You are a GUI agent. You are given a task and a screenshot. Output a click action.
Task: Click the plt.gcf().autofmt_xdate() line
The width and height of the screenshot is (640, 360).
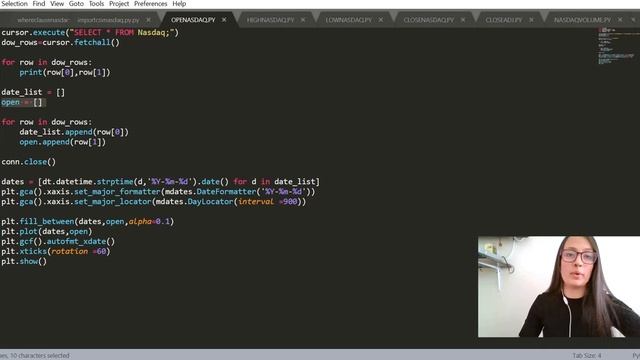point(58,241)
